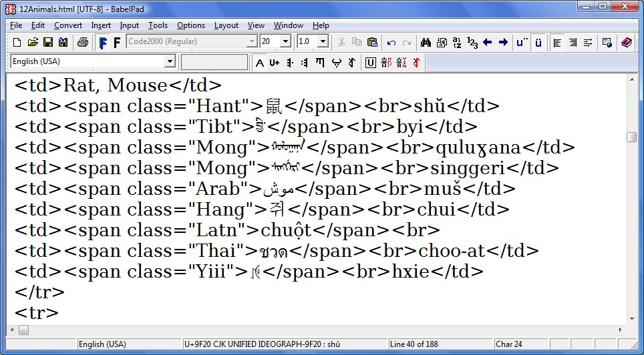Click the 'U+9F20 CJK UNIFIED IDEOGRAPH' status text
Viewport: 644px width, 355px height.
(x=262, y=344)
